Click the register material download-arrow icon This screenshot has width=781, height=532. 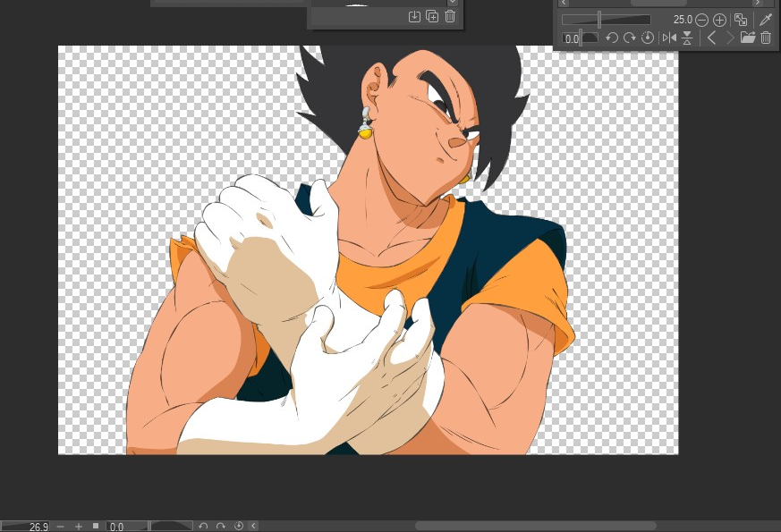[414, 16]
